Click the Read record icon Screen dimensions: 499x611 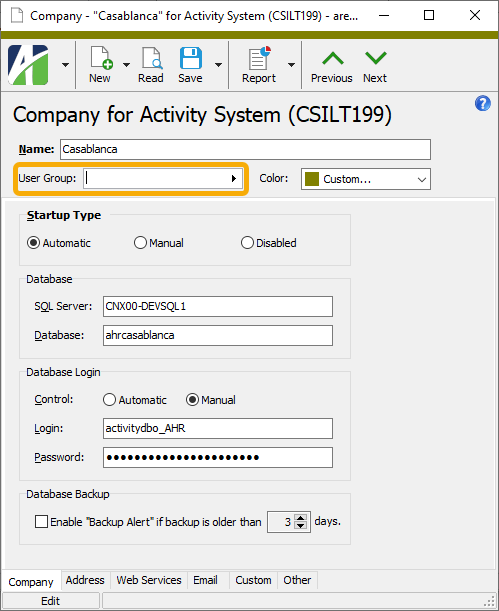151,58
